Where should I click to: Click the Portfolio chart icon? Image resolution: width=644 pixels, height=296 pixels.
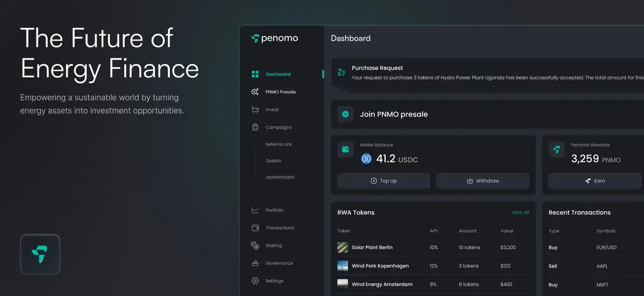pos(255,210)
